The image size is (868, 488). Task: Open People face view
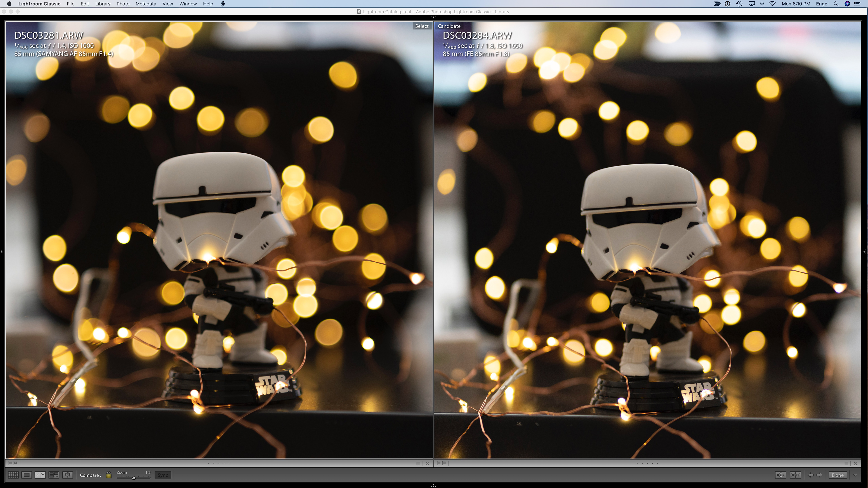[68, 475]
